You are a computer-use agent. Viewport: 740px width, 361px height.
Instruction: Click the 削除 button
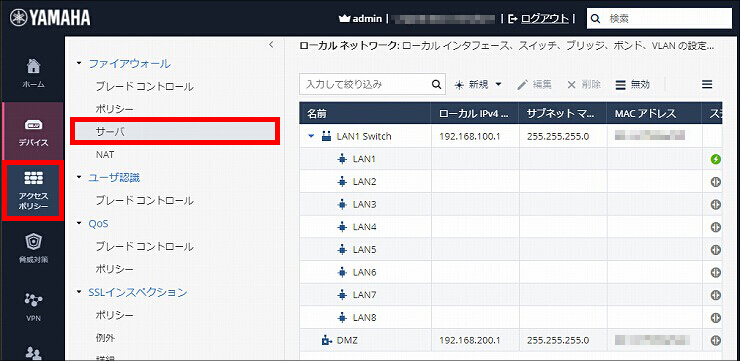click(584, 84)
